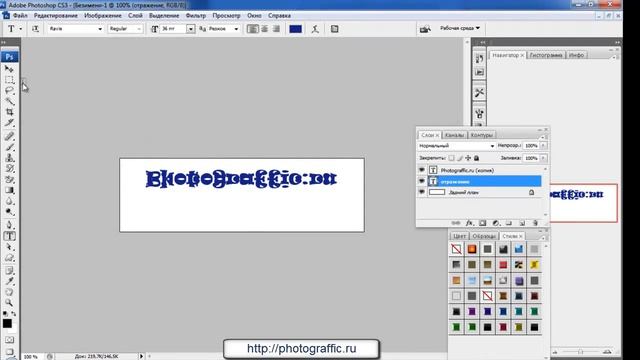The image size is (640, 360).
Task: Lock image pixels
Action: 460,158
